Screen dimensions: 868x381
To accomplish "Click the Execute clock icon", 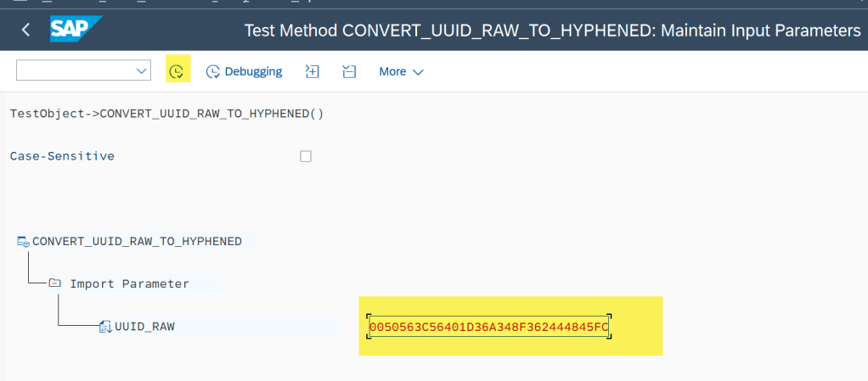I will point(177,71).
